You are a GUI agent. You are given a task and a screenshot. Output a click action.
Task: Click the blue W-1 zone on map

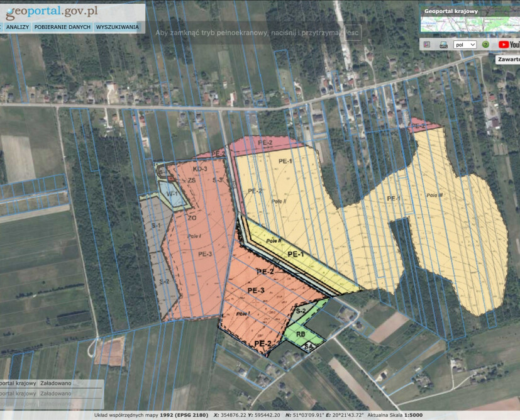(x=172, y=195)
